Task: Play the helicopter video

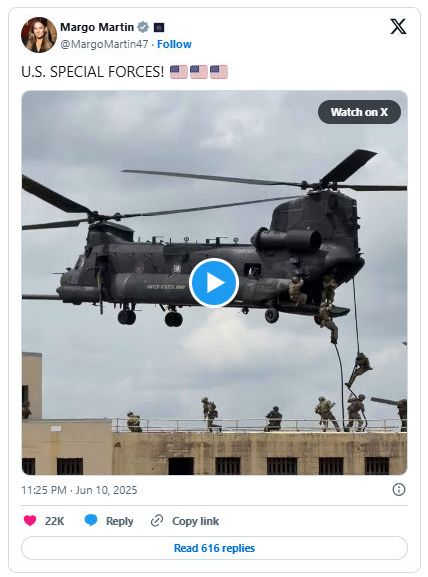Action: (x=214, y=283)
